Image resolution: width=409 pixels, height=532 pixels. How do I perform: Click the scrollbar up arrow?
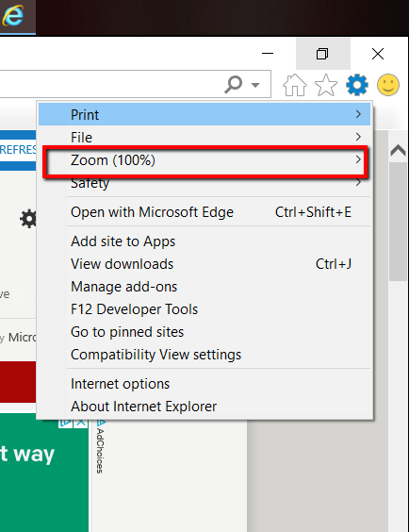point(398,150)
